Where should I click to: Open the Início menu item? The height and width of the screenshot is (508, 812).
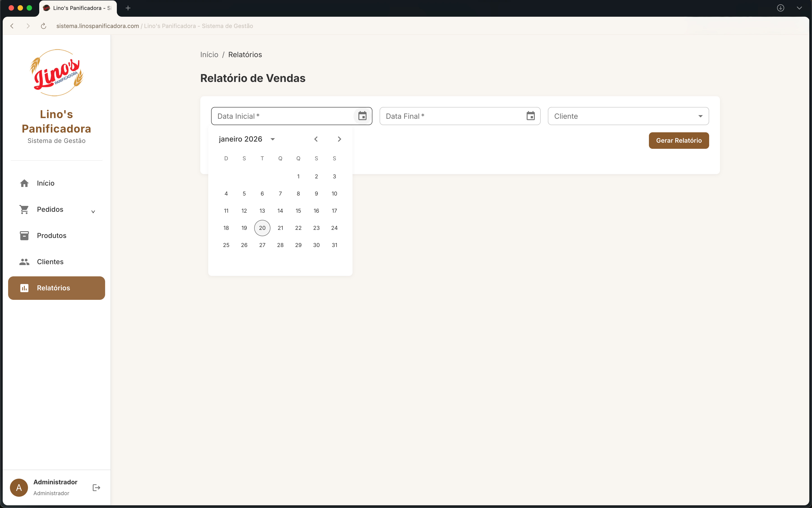pyautogui.click(x=56, y=183)
